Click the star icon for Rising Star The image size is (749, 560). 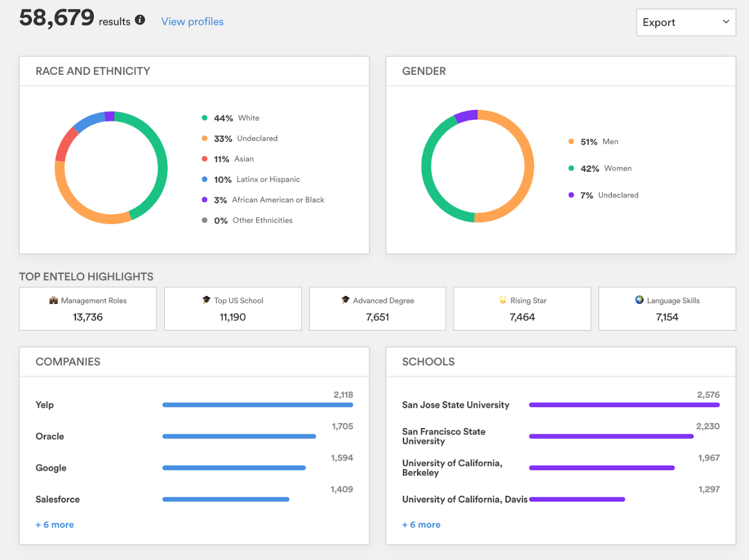pos(503,300)
